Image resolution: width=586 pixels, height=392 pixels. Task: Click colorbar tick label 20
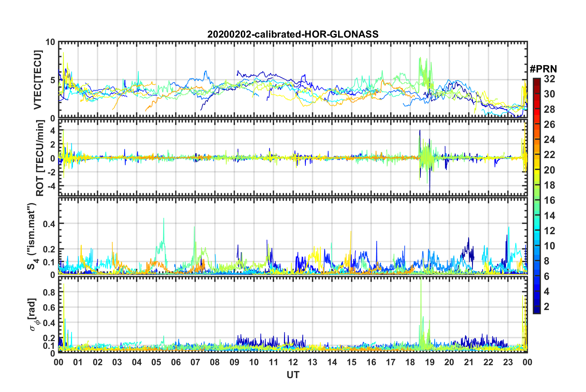point(549,170)
